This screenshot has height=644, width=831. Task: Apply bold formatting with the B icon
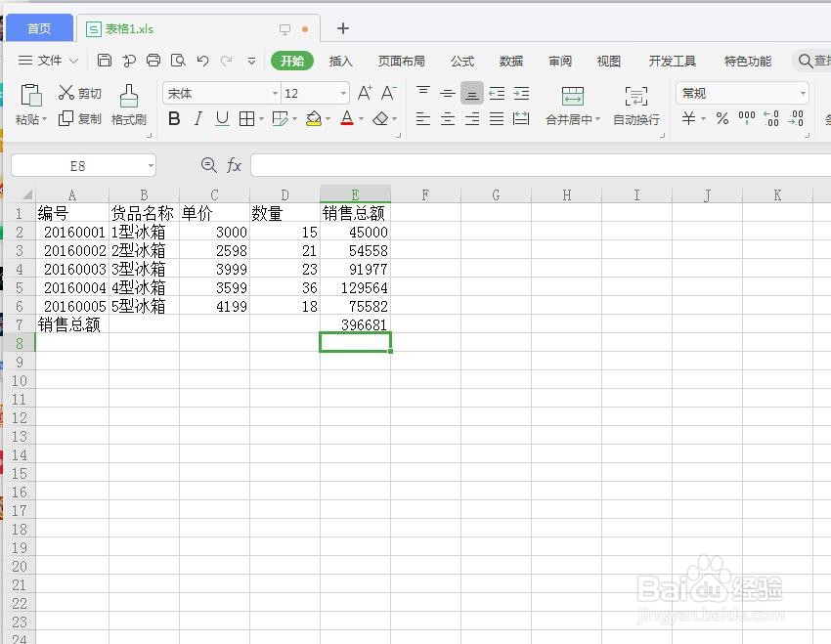click(174, 118)
